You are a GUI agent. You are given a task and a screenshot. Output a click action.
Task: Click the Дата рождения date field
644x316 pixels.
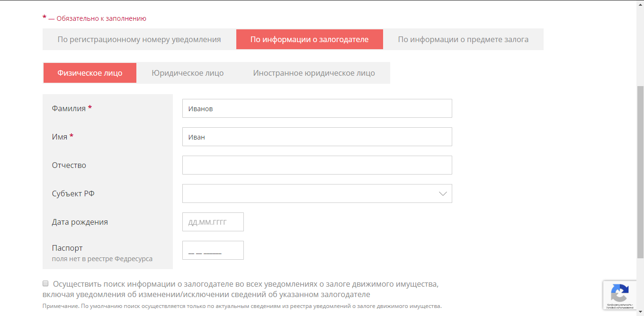213,222
